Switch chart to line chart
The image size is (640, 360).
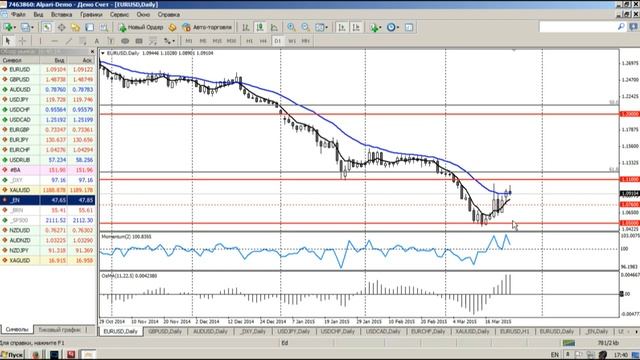pos(274,27)
